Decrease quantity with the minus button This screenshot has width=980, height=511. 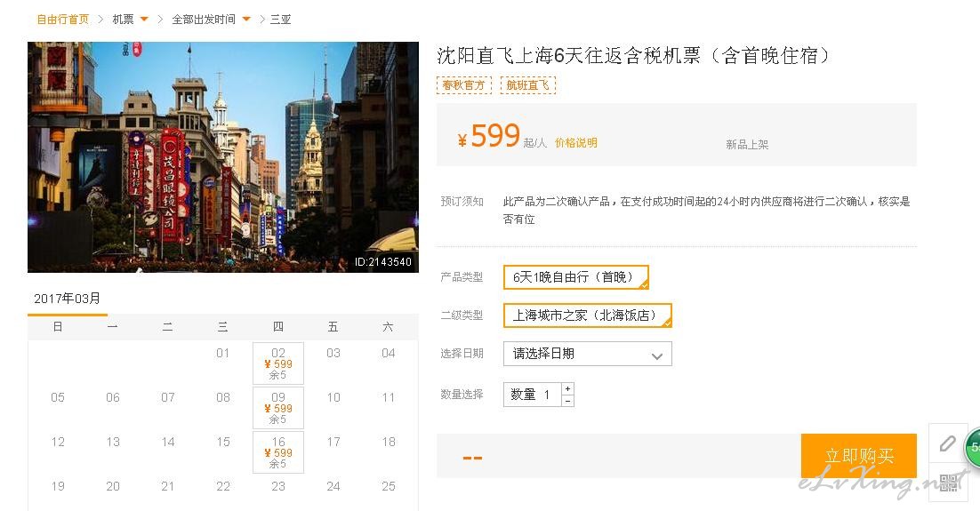click(x=567, y=401)
